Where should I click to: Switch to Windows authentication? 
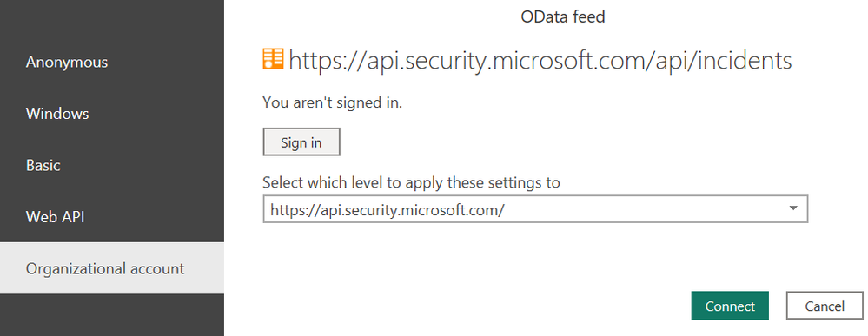pyautogui.click(x=57, y=114)
